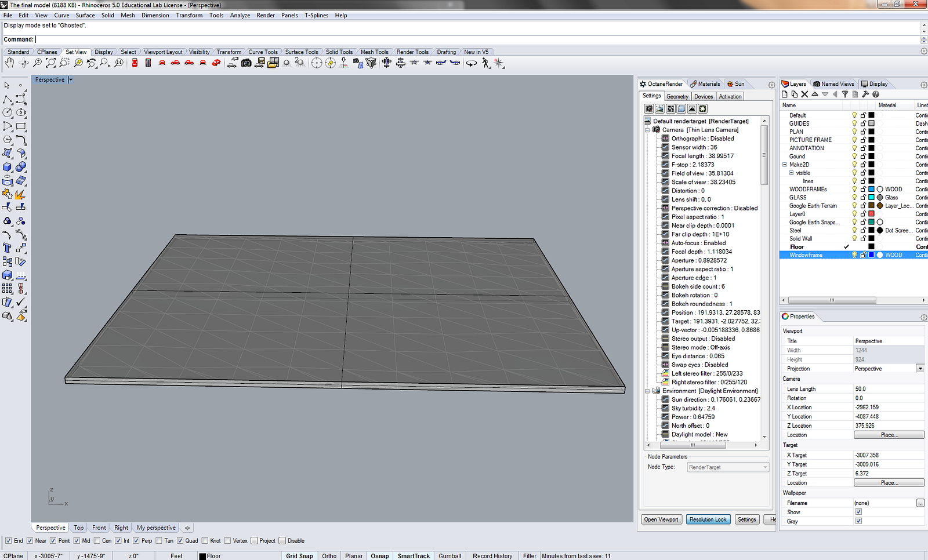The width and height of the screenshot is (928, 560).
Task: Click the Text object tool in left sidebar
Action: (x=8, y=248)
